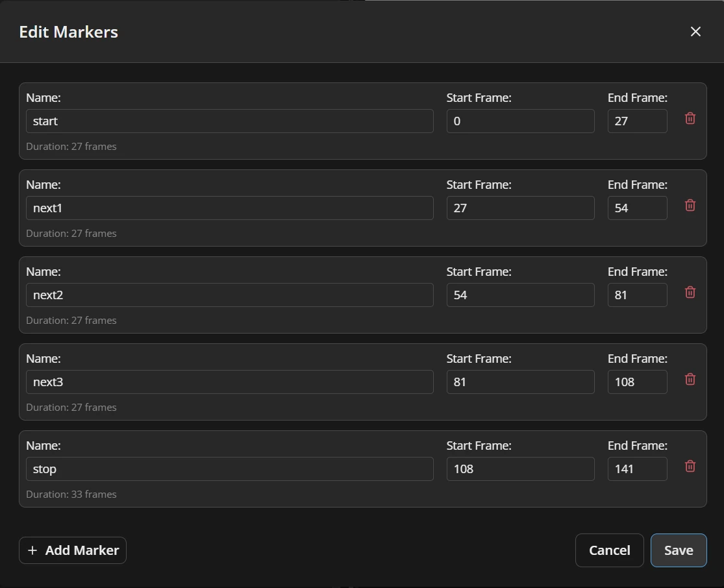This screenshot has width=724, height=588.
Task: Select next2 marker's Start Frame field
Action: point(520,295)
